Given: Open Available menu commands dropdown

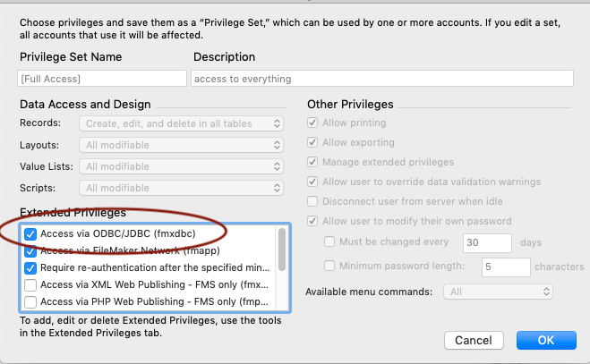Looking at the screenshot, I should (x=498, y=292).
